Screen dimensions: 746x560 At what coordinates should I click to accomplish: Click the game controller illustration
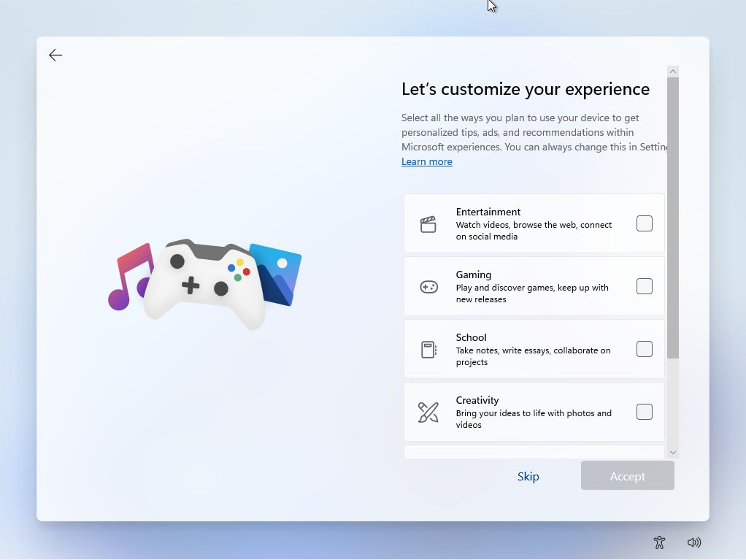(x=204, y=284)
